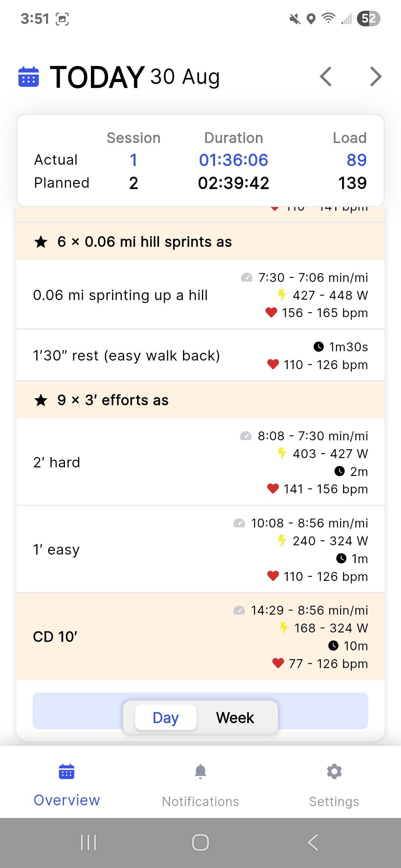Tap the actual duration 01:36:06
401x868 pixels.
(x=233, y=160)
